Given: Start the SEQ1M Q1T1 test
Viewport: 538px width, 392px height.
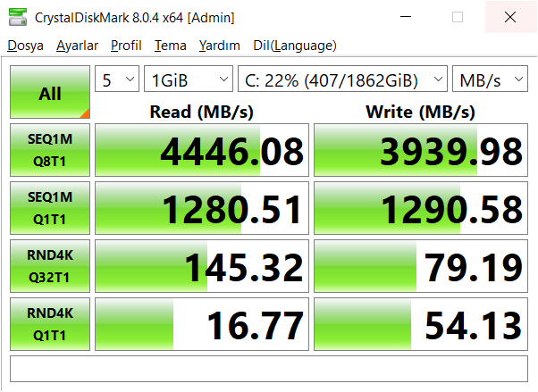Looking at the screenshot, I should (50, 208).
